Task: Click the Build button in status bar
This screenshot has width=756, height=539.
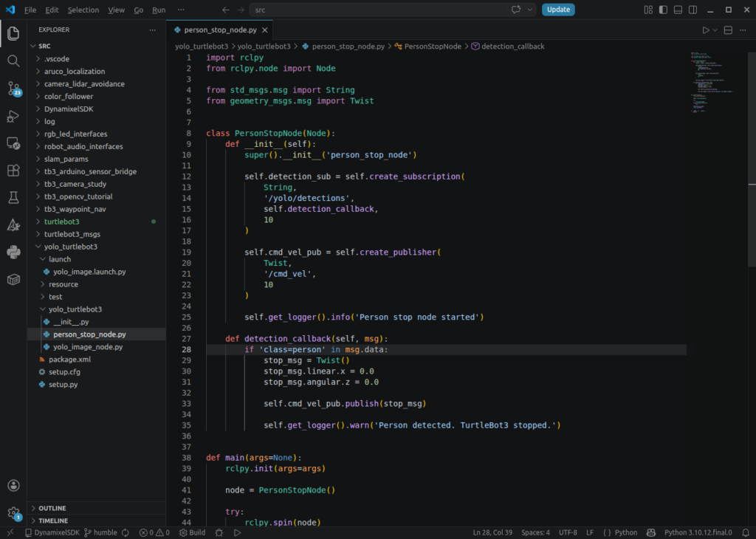Action: (x=193, y=533)
